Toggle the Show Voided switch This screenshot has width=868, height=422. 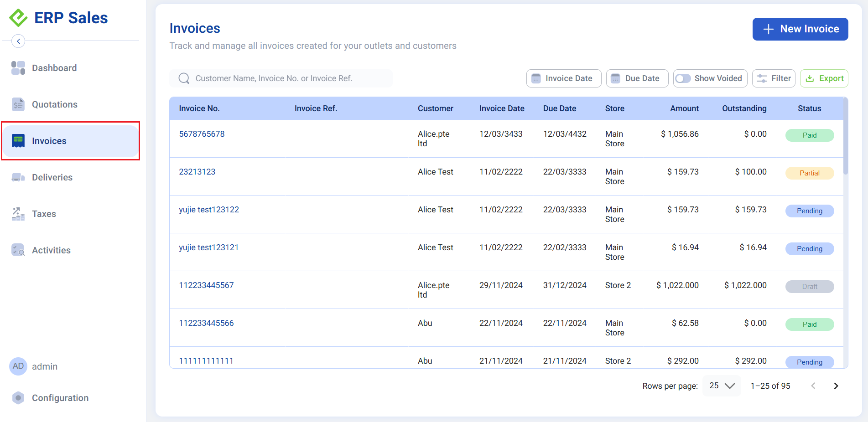[x=683, y=78]
